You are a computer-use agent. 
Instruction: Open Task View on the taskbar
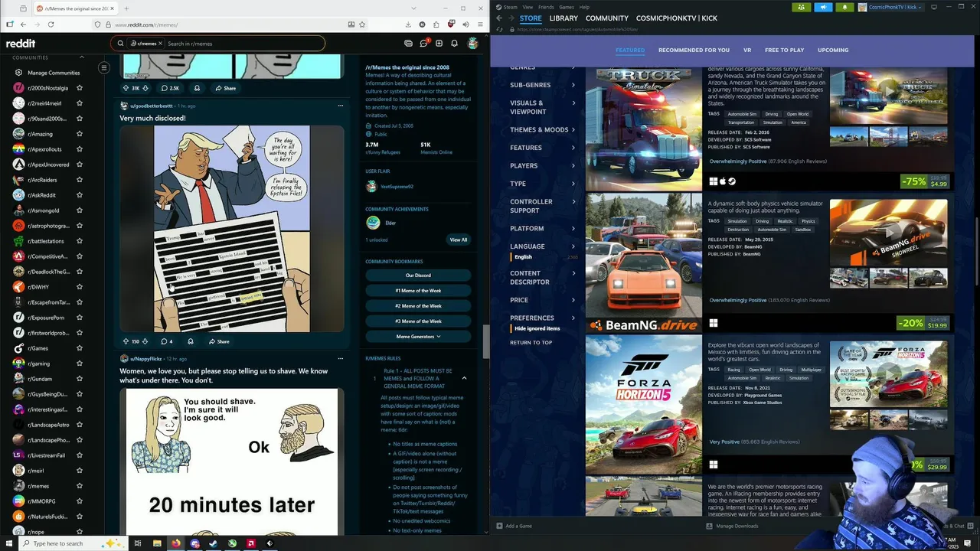coord(138,543)
